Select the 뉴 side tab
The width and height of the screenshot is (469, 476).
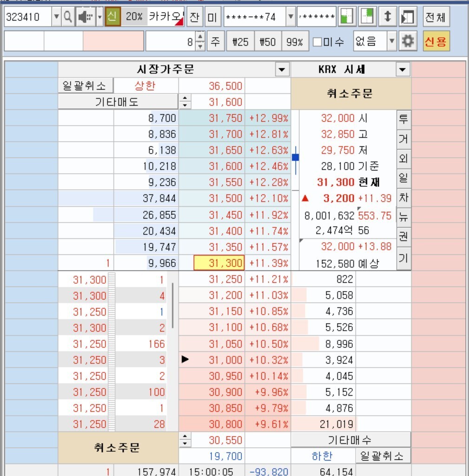pyautogui.click(x=403, y=217)
